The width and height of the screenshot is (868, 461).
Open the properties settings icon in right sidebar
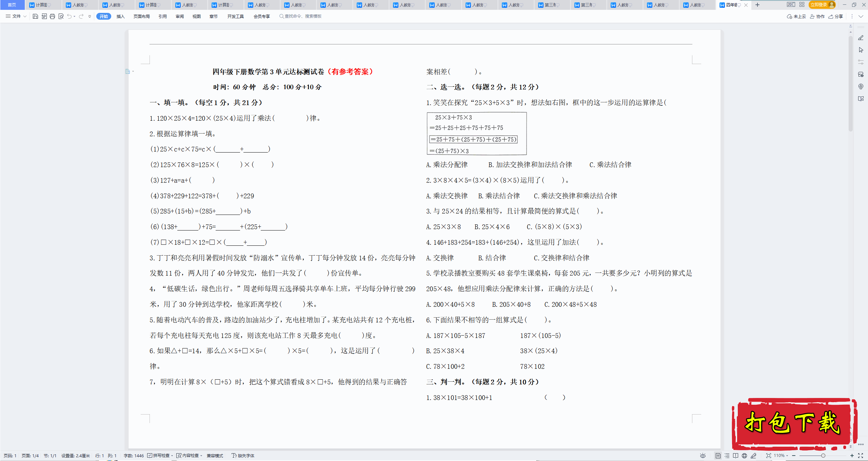[x=861, y=62]
